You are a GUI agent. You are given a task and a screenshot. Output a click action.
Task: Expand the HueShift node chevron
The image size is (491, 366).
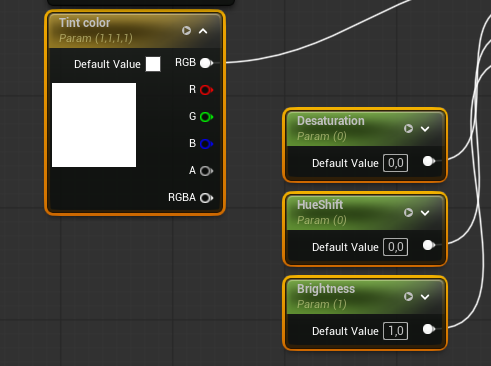click(x=425, y=213)
